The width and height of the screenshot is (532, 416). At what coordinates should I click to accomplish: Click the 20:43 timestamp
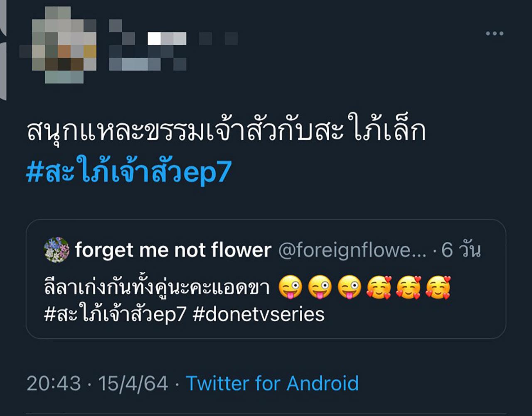(54, 383)
